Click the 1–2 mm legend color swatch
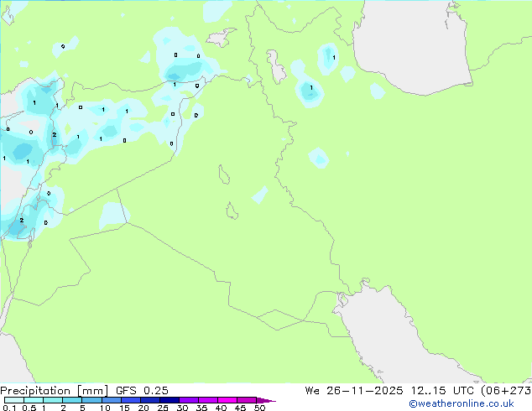Image resolution: width=532 pixels, height=411 pixels. (53, 400)
